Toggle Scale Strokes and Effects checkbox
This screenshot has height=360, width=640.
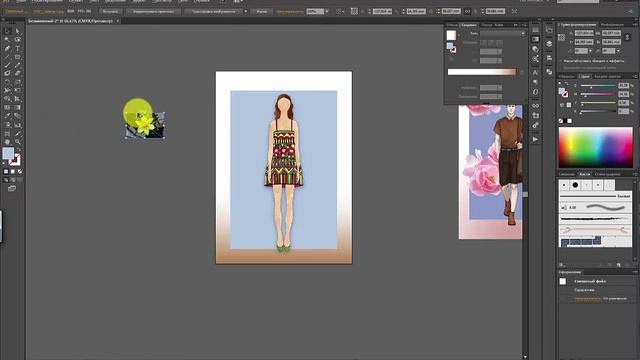pyautogui.click(x=562, y=61)
